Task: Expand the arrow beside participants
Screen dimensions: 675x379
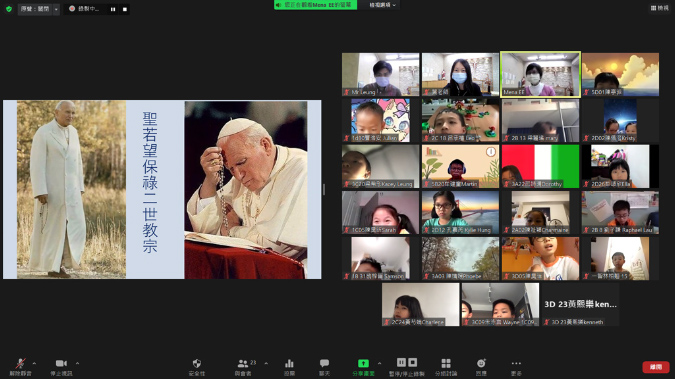Action: 266,363
